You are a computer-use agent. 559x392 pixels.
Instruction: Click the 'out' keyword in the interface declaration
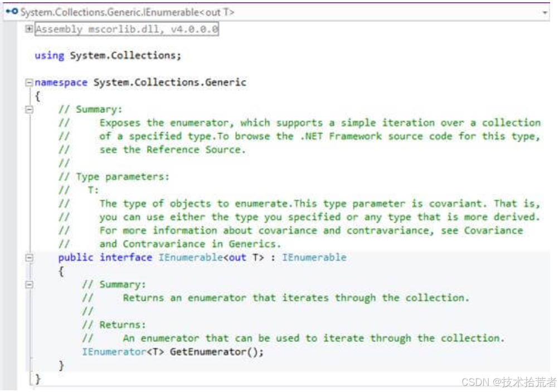point(237,257)
